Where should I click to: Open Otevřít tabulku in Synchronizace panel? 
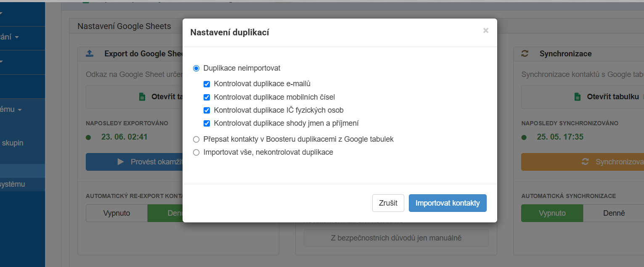[583, 97]
